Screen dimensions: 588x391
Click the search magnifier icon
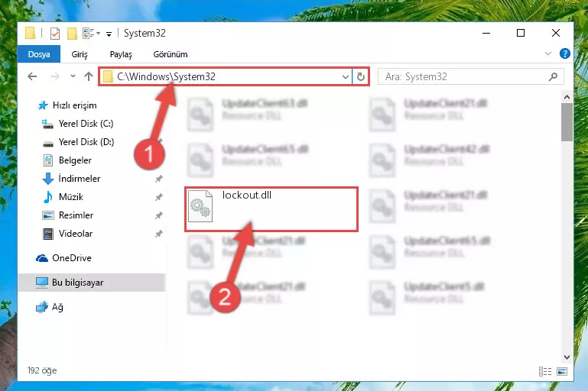pyautogui.click(x=553, y=77)
